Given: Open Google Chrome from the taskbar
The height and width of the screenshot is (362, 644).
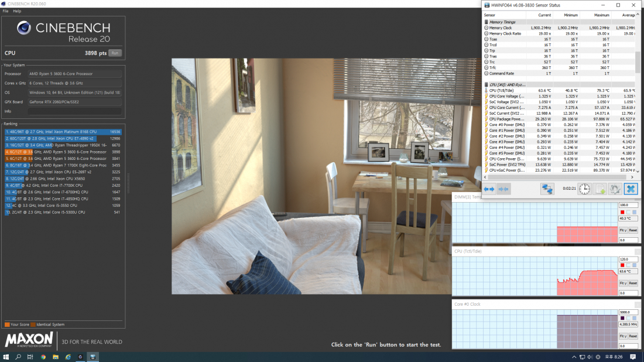Looking at the screenshot, I should tap(43, 356).
